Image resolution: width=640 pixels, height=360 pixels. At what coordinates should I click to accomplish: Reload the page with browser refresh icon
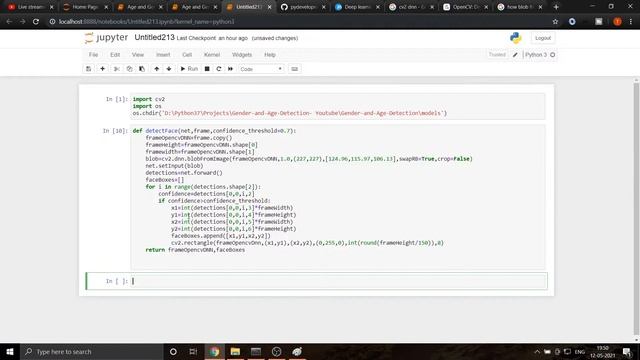pos(36,22)
